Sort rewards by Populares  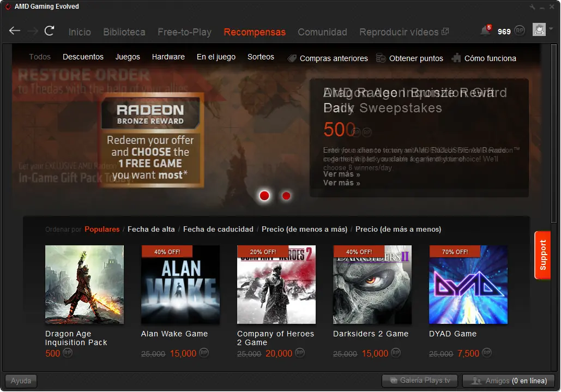point(102,230)
